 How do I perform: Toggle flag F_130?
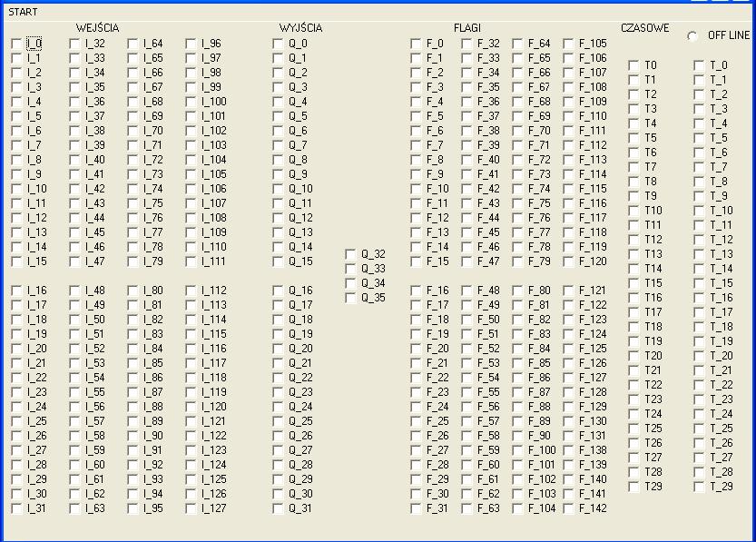[568, 421]
